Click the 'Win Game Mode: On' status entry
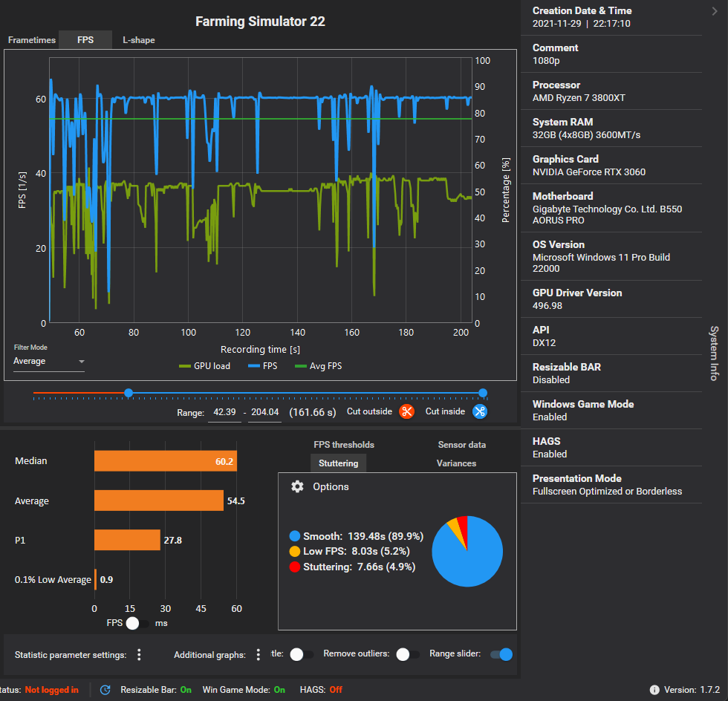Viewport: 728px width, 701px height. 244,690
